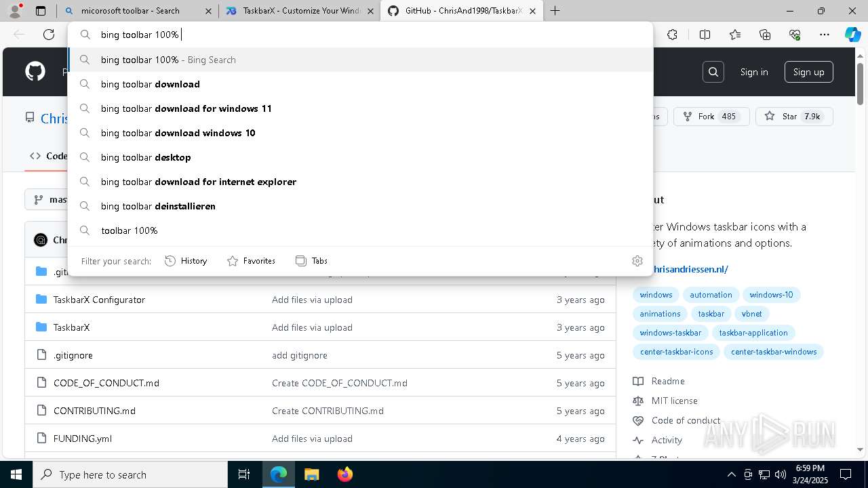Close the micorosoft toolbar Search tab
This screenshot has height=488, width=868.
coord(208,11)
